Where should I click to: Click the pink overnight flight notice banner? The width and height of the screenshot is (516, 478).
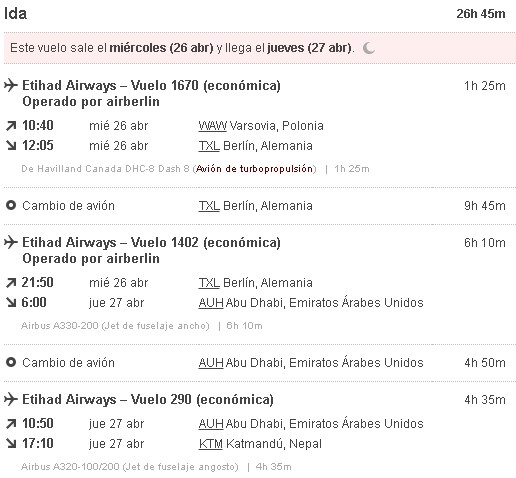(260, 48)
